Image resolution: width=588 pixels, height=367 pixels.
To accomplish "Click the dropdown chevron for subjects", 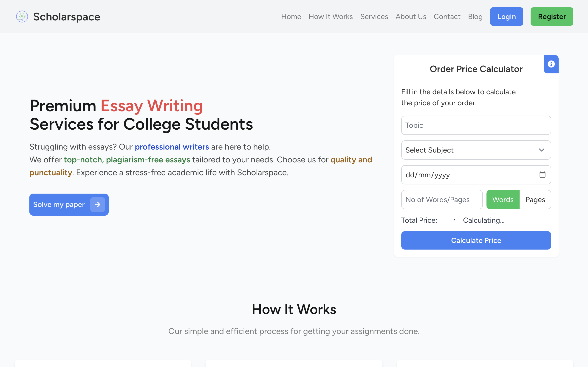I will 542,150.
